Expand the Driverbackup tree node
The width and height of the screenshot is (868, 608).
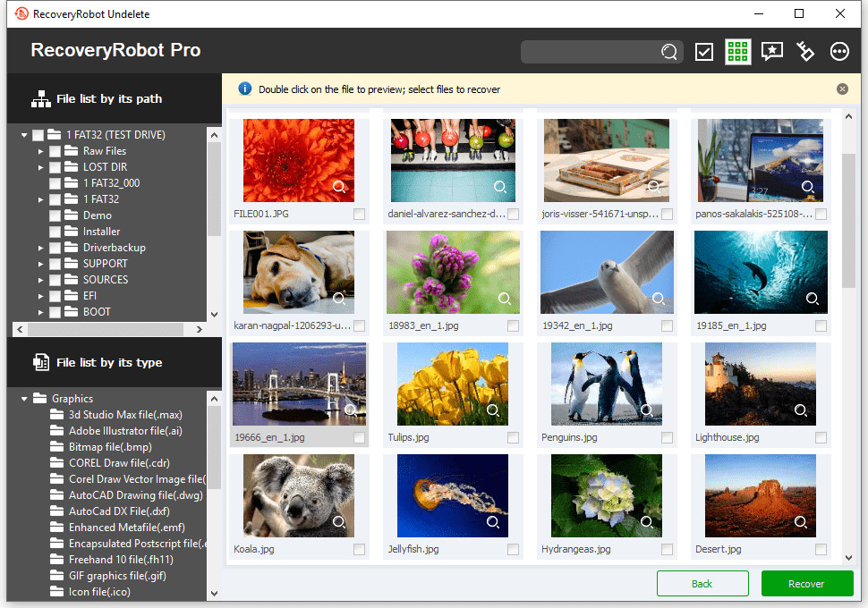[x=40, y=248]
